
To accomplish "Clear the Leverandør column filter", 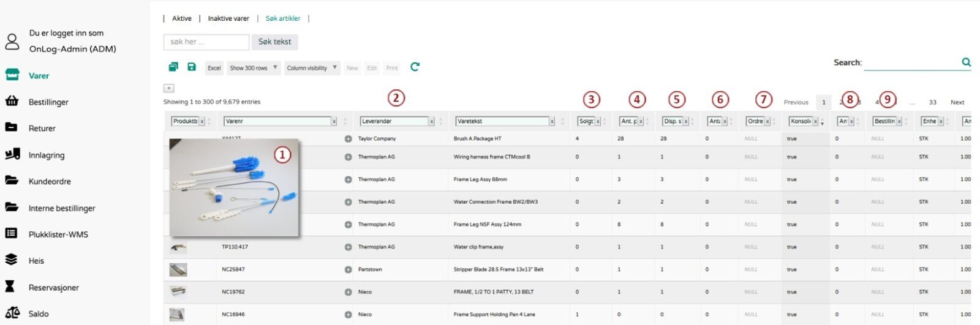I will click(x=431, y=122).
